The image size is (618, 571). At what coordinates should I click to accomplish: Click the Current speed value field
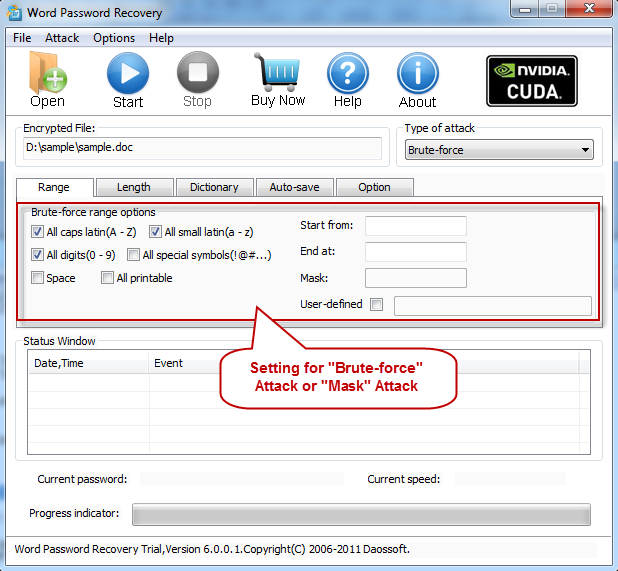pos(510,479)
